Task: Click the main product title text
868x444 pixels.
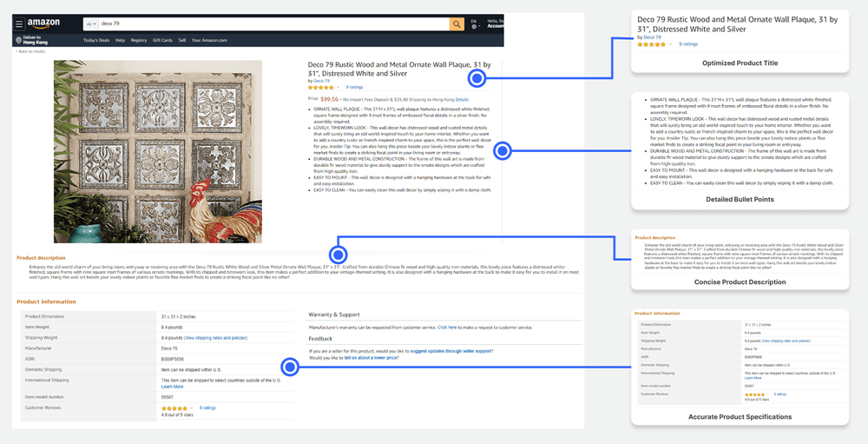Action: click(x=399, y=69)
